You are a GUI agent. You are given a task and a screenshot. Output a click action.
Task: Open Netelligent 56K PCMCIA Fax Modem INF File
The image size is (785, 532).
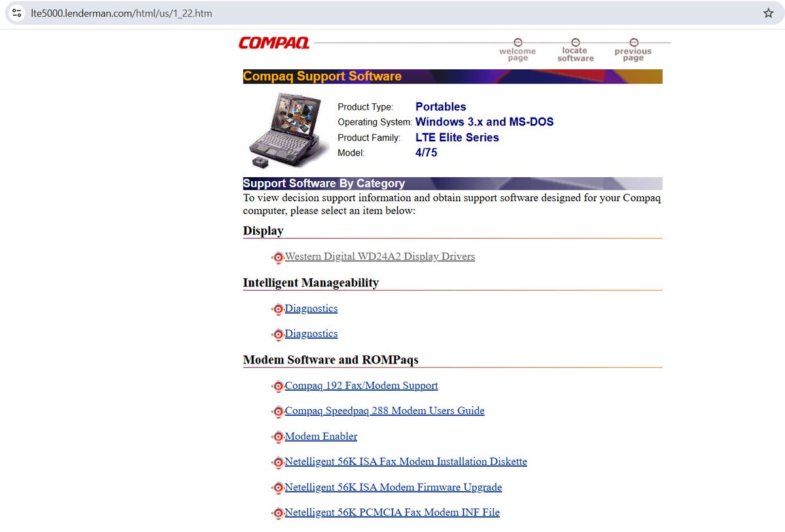(x=392, y=512)
